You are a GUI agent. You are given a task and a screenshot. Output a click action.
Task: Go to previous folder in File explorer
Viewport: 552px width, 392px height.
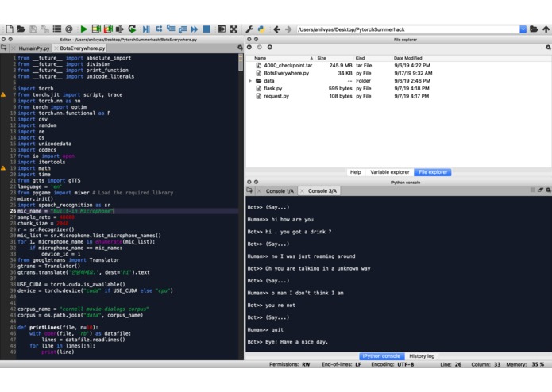249,47
